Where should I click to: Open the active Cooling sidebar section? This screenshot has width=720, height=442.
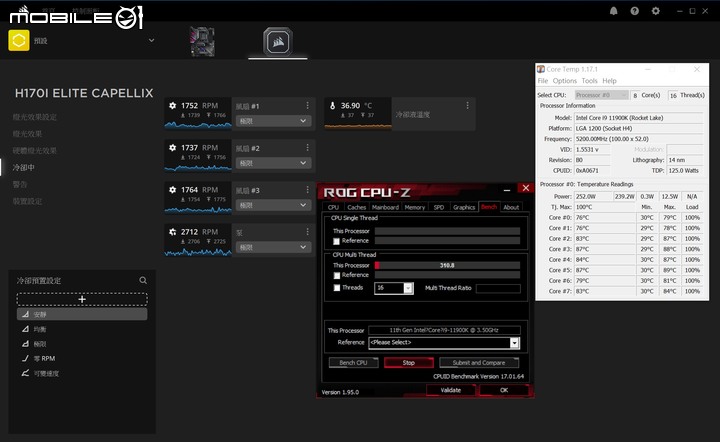(23, 168)
